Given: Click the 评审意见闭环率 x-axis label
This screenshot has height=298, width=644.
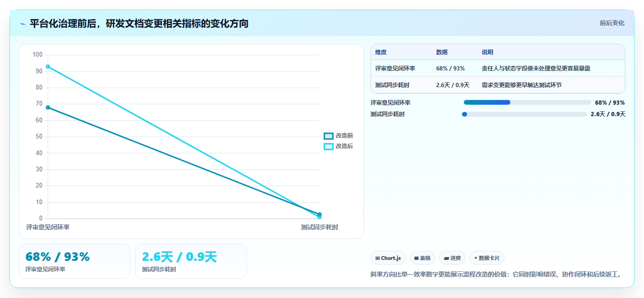Looking at the screenshot, I should pyautogui.click(x=48, y=228).
